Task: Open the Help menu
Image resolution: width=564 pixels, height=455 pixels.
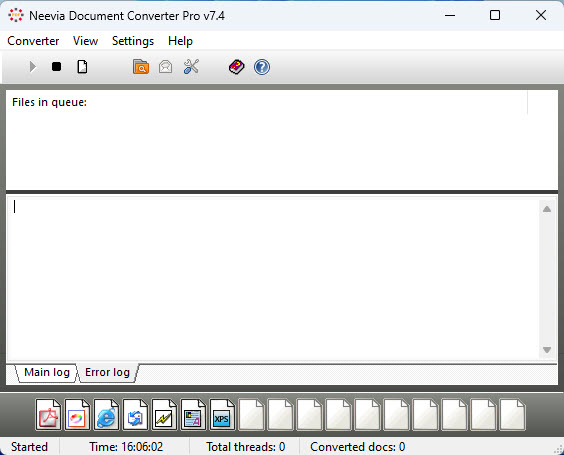Action: [x=180, y=41]
